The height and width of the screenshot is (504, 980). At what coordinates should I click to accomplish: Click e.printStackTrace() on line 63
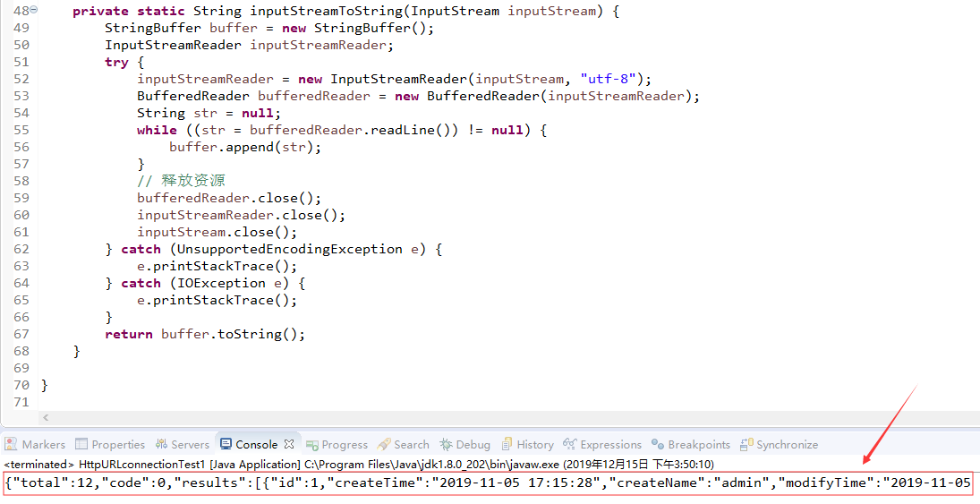pos(217,267)
